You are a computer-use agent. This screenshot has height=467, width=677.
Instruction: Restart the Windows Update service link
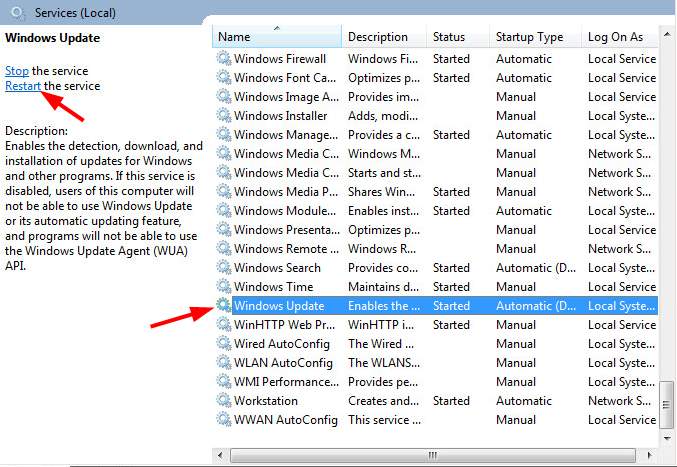coord(23,86)
